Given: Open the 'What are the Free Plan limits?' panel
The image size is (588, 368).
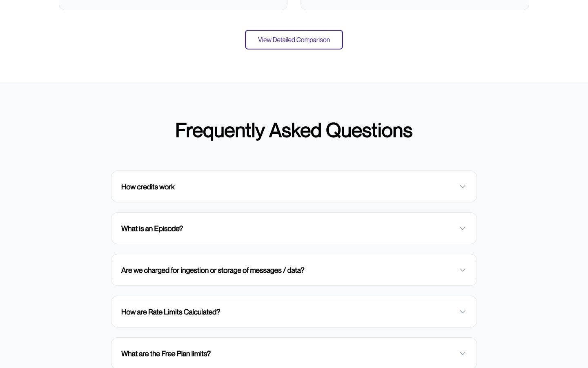Looking at the screenshot, I should click(294, 353).
